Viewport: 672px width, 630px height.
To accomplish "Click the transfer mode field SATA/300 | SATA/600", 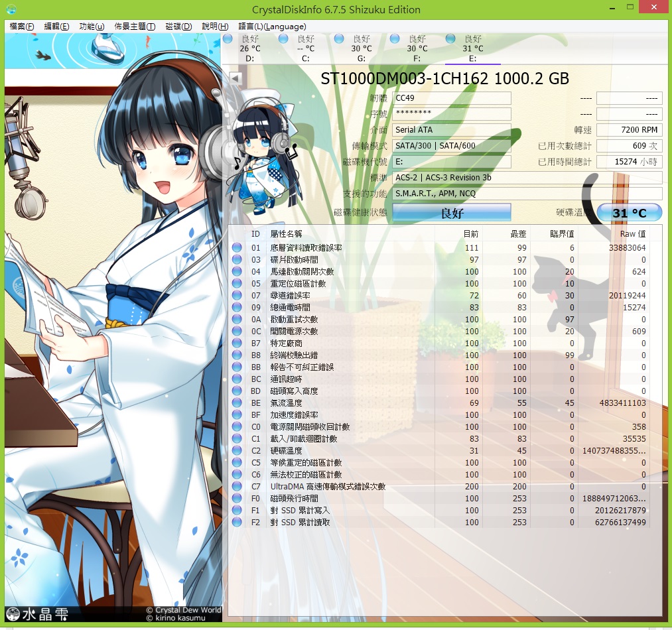I will [452, 146].
